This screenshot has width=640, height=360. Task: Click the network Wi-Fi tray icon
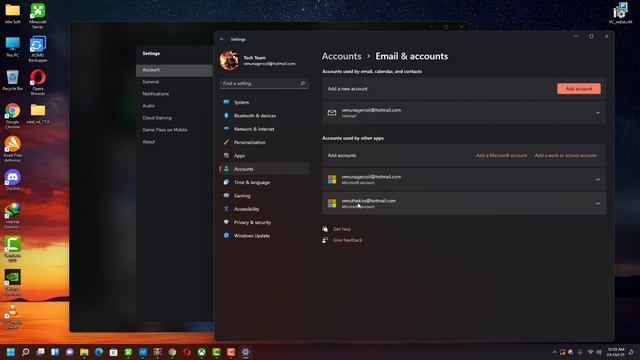[590, 352]
